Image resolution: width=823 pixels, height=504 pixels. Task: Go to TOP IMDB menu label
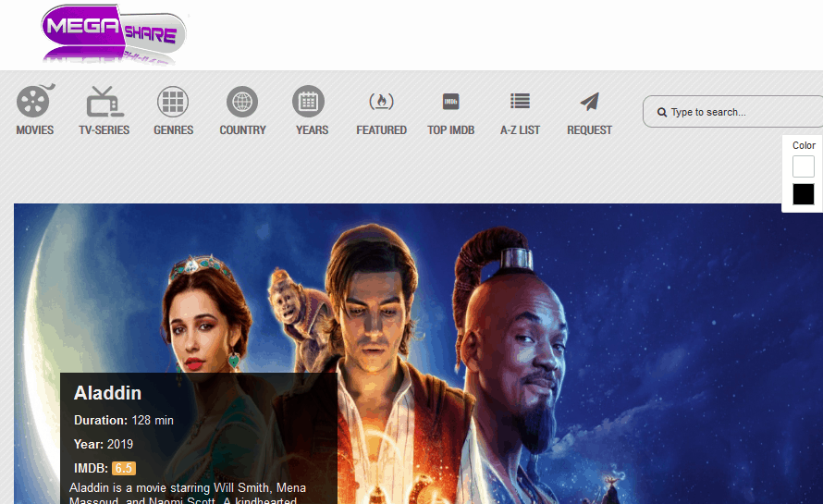(451, 129)
